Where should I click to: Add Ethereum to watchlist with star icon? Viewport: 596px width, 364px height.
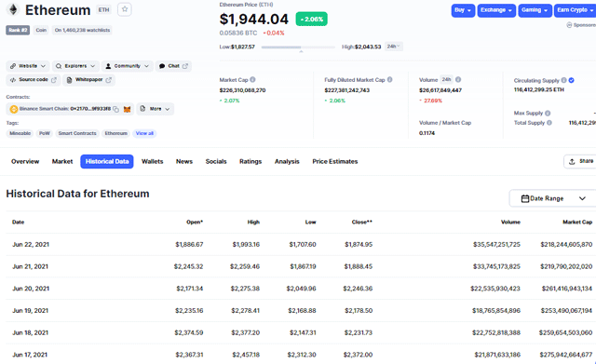(125, 9)
